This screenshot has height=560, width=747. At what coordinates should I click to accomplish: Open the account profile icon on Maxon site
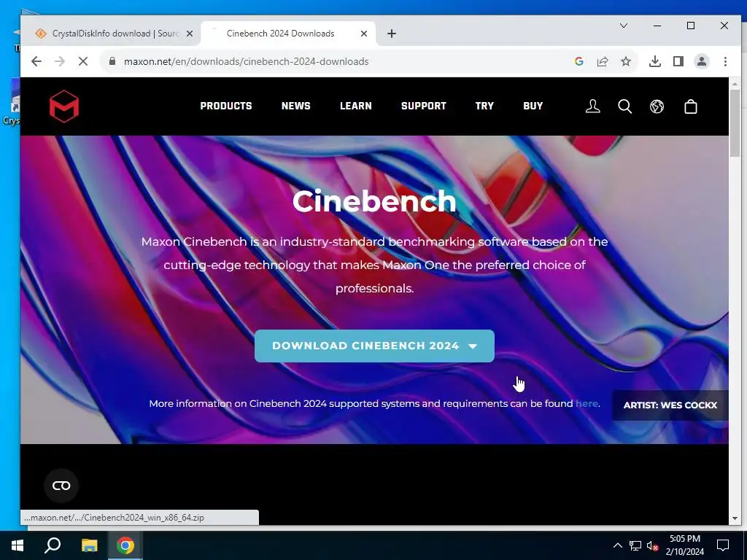point(592,106)
